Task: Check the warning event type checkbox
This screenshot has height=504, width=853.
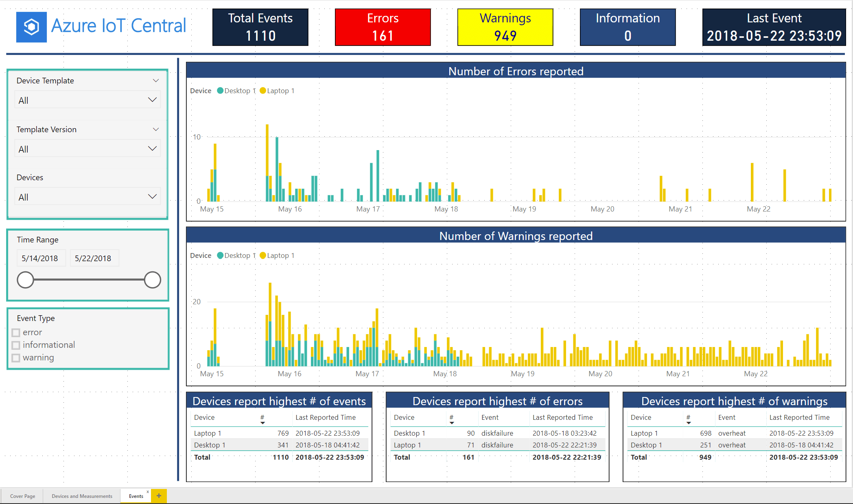Action: point(16,358)
